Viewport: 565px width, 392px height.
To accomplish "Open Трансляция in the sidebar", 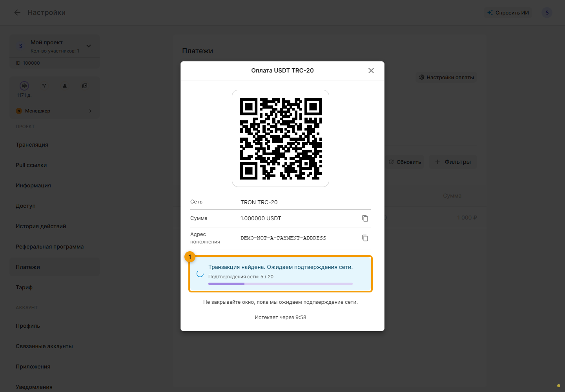I will pyautogui.click(x=55, y=145).
